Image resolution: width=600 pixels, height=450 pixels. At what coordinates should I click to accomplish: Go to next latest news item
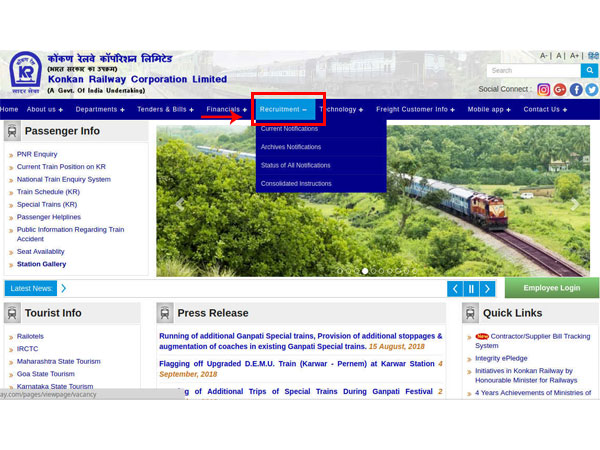pyautogui.click(x=487, y=289)
